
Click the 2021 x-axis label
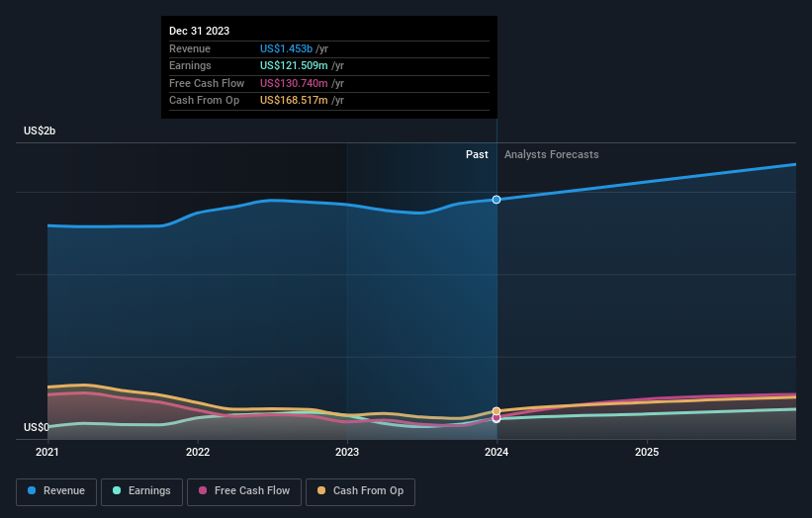47,452
